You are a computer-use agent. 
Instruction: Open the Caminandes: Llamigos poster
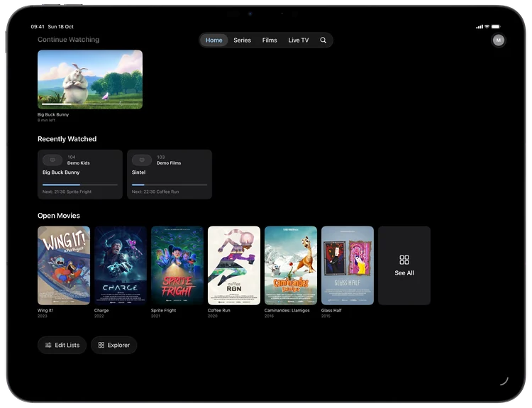(x=291, y=265)
